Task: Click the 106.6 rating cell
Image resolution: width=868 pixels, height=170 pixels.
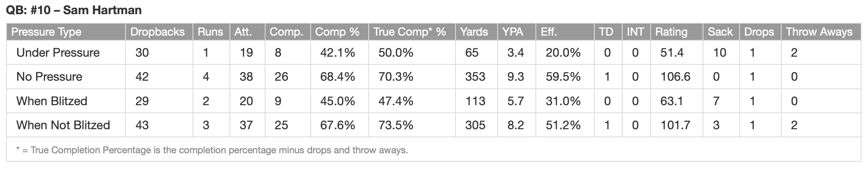Action: 675,77
